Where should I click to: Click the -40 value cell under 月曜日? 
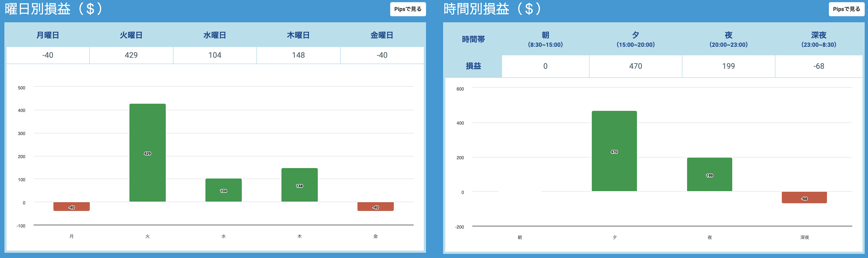[x=48, y=55]
